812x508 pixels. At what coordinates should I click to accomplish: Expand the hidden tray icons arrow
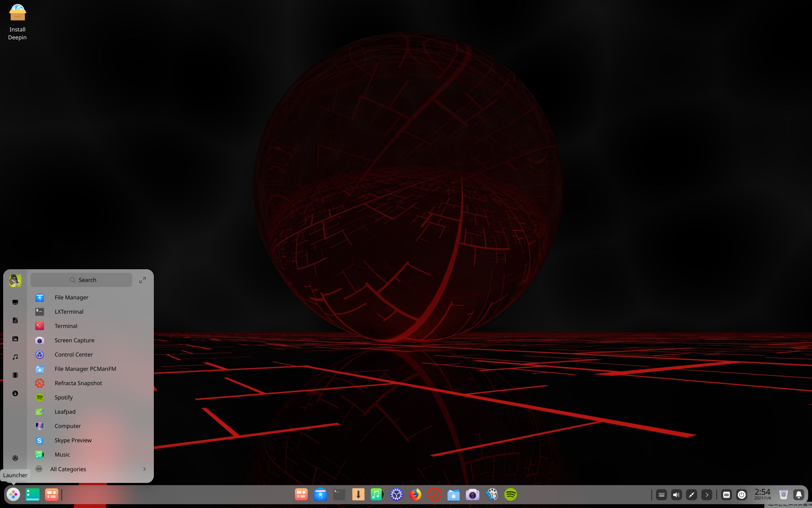707,495
